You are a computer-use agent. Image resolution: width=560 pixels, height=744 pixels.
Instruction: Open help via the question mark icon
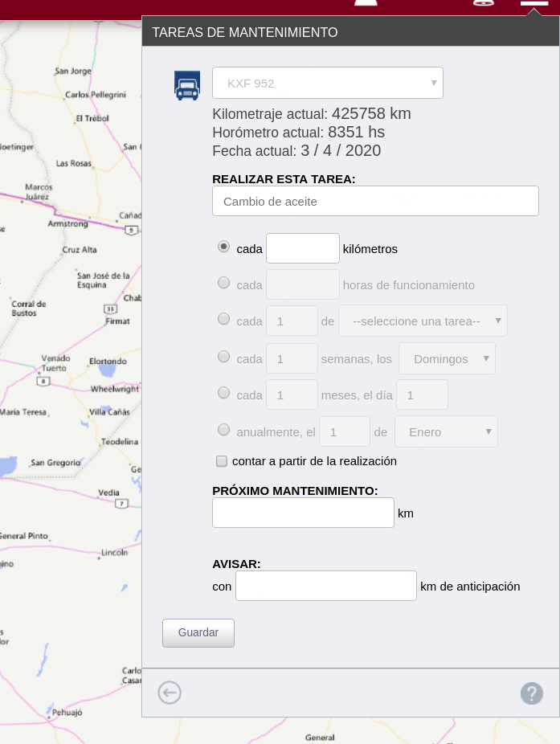click(531, 693)
